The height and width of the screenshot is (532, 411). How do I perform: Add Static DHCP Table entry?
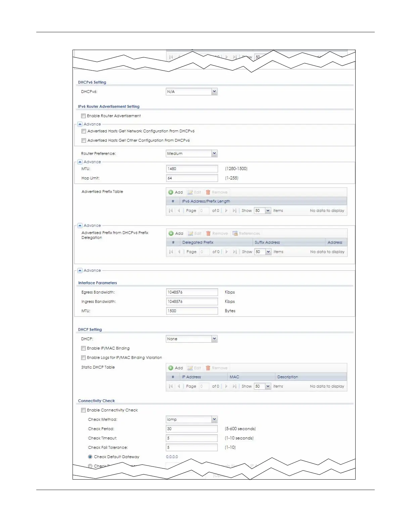pos(176,368)
